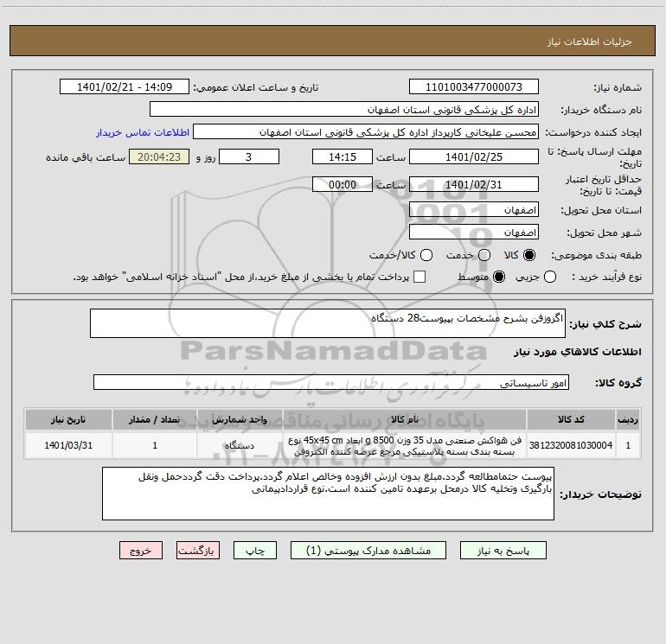Image resolution: width=666 pixels, height=644 pixels.
Task: Open اطلاعات تماس خریدار link
Action: [x=143, y=132]
